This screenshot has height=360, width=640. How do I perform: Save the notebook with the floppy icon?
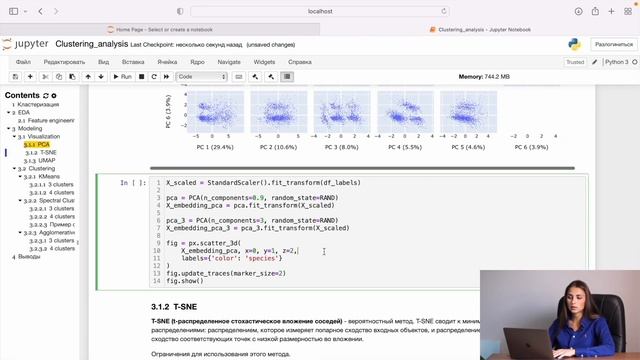[16, 77]
